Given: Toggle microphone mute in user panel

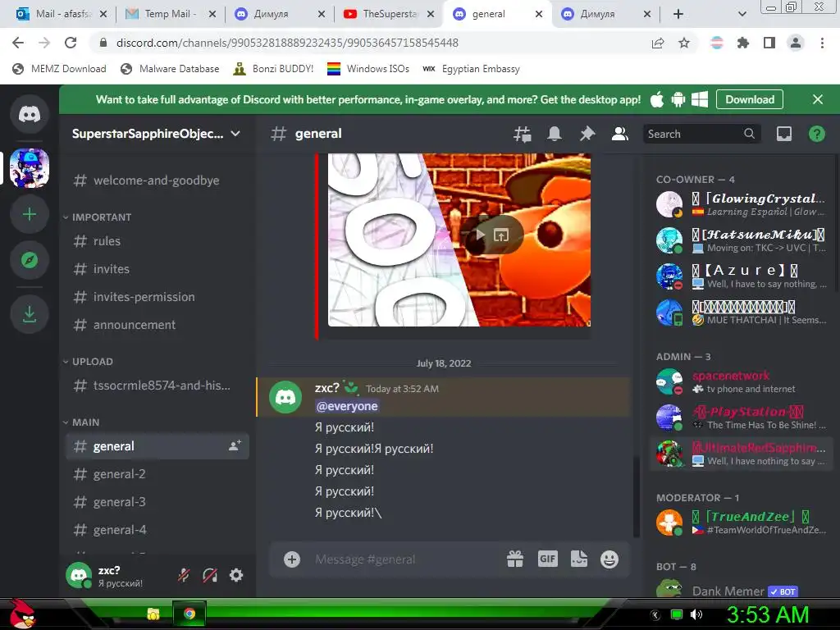Looking at the screenshot, I should [184, 575].
